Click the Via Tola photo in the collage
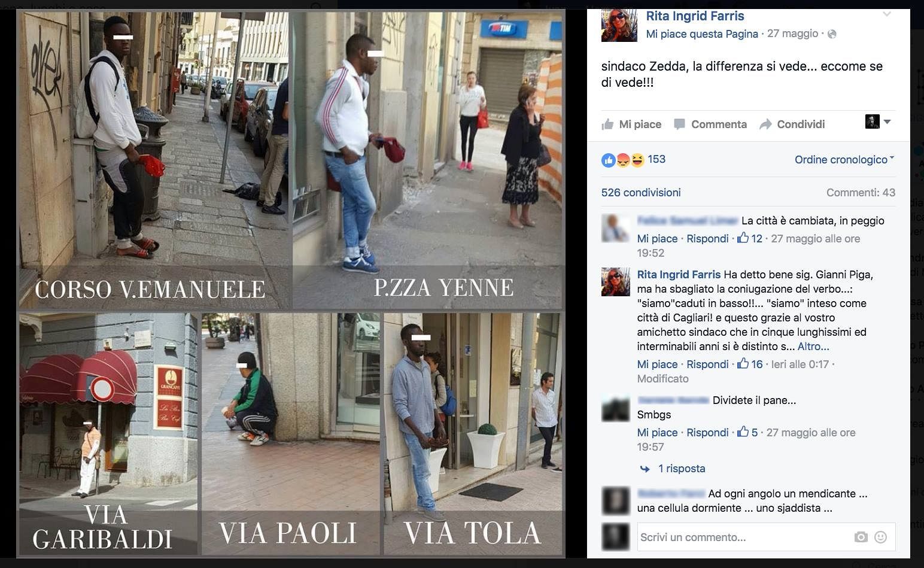 pos(473,433)
